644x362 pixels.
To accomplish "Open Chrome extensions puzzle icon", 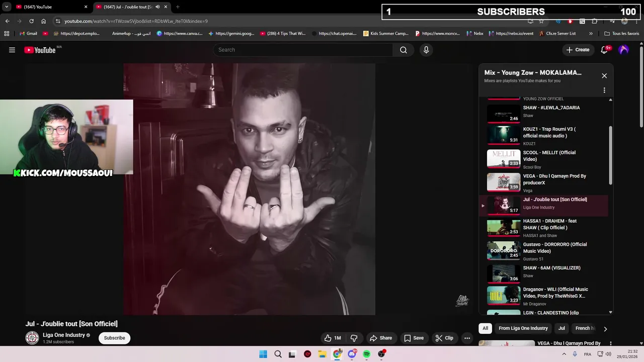I will (x=595, y=21).
